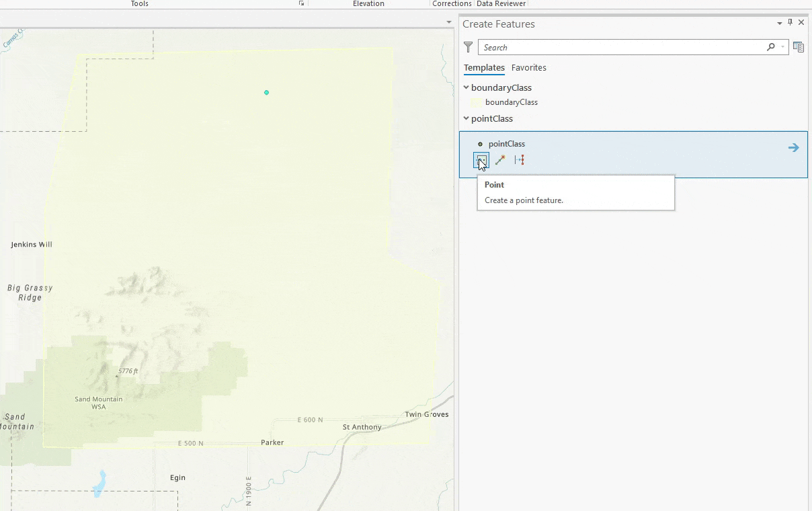The height and width of the screenshot is (511, 812).
Task: Open Create Features pane options menu
Action: pos(780,24)
